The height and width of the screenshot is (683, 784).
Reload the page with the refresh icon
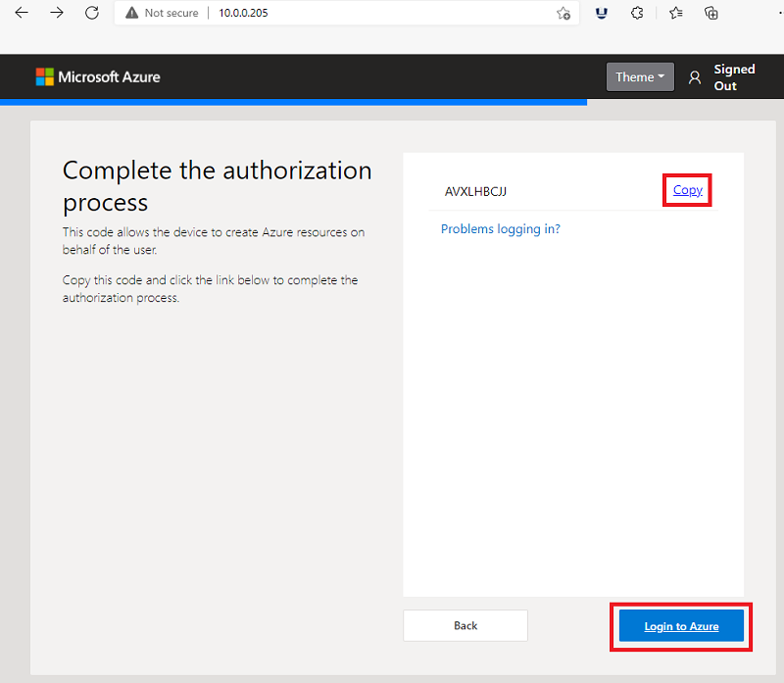click(x=92, y=13)
